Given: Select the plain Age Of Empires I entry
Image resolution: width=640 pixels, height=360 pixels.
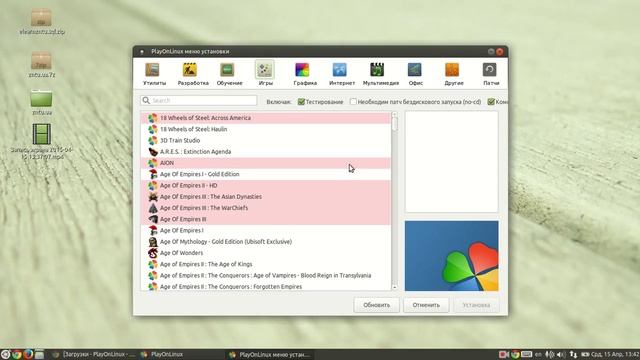Looking at the screenshot, I should [266, 231].
